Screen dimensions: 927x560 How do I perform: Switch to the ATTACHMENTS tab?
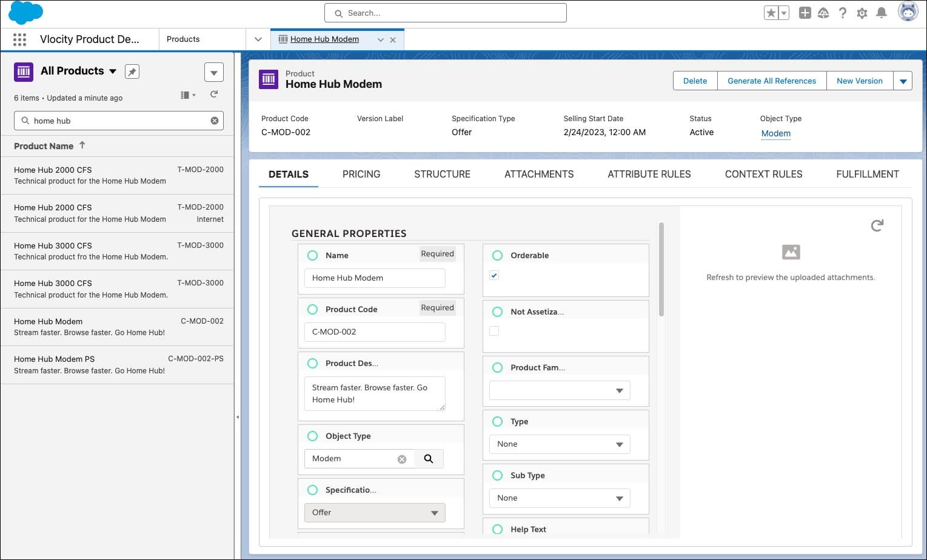539,174
